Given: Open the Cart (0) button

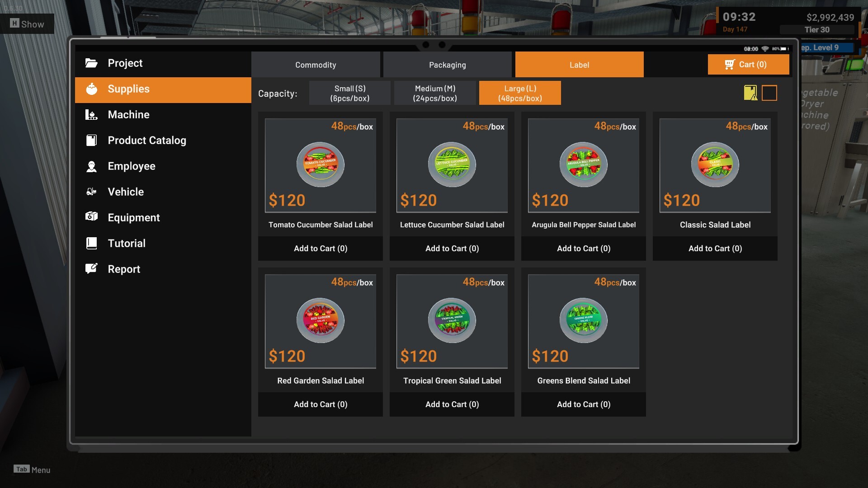Looking at the screenshot, I should click(x=749, y=65).
